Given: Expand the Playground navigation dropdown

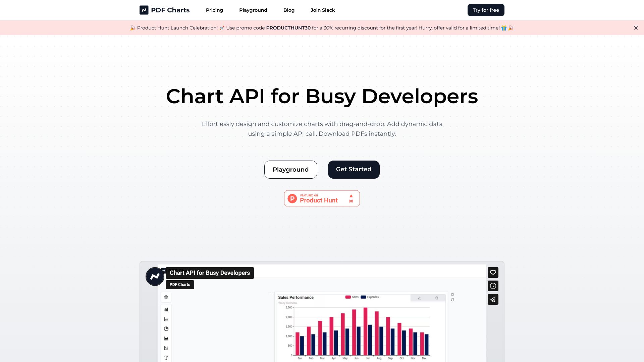Looking at the screenshot, I should [x=253, y=10].
